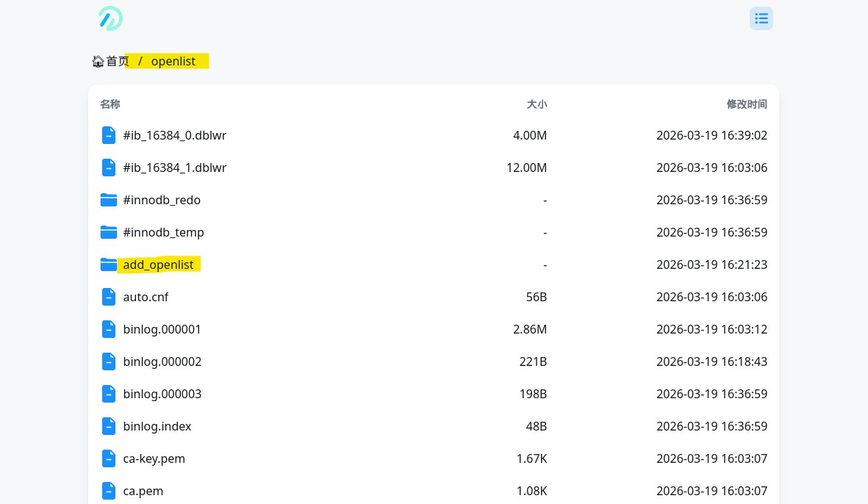Click the ca.pem file icon
Viewport: 868px width, 504px height.
109,491
